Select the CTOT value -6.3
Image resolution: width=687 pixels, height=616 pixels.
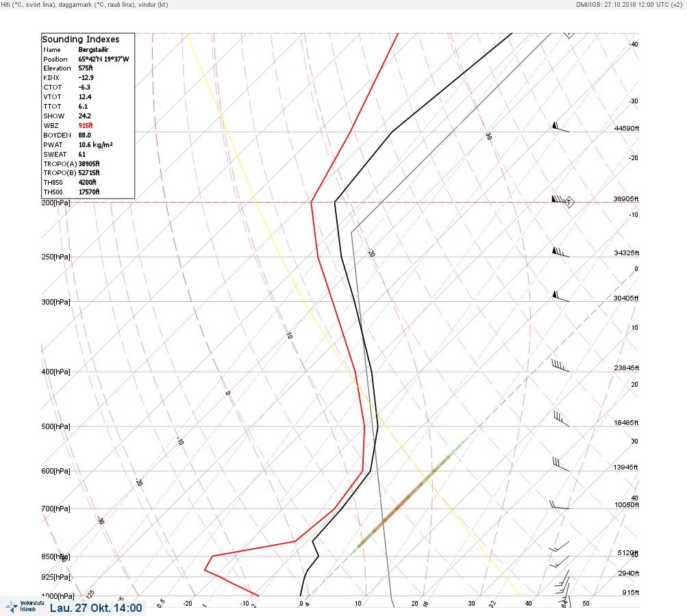[x=84, y=87]
